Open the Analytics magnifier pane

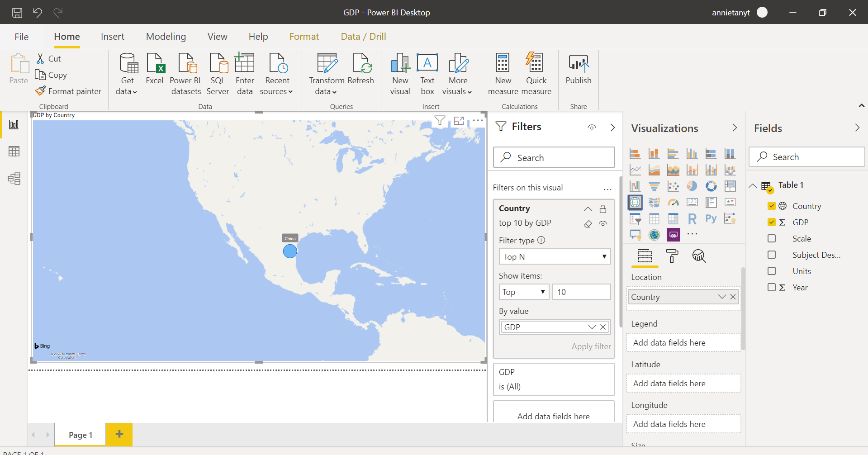[x=699, y=256]
